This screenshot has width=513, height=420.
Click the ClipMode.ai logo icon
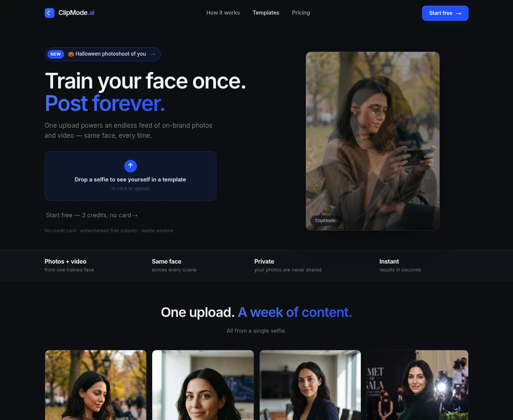tap(50, 13)
